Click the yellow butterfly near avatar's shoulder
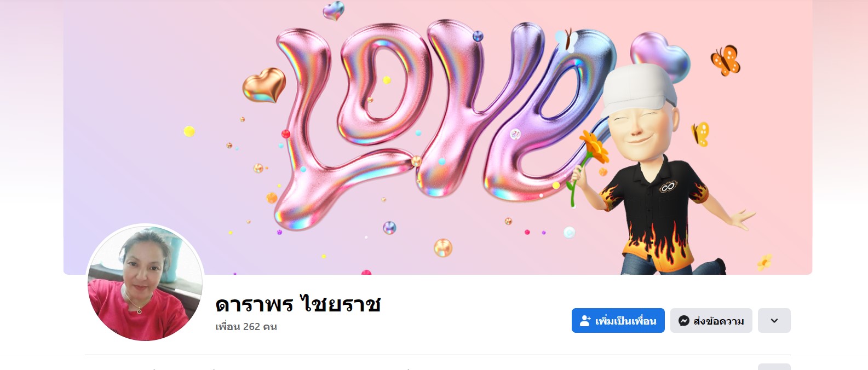The image size is (868, 370). tap(700, 134)
